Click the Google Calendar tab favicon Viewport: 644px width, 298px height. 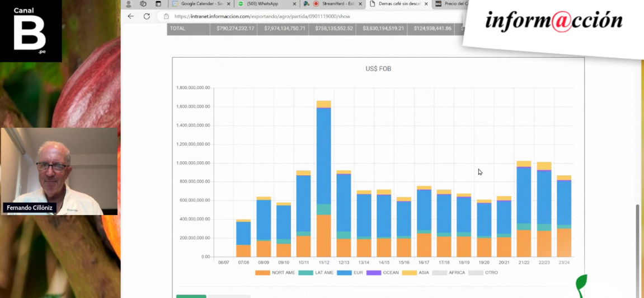coord(175,4)
